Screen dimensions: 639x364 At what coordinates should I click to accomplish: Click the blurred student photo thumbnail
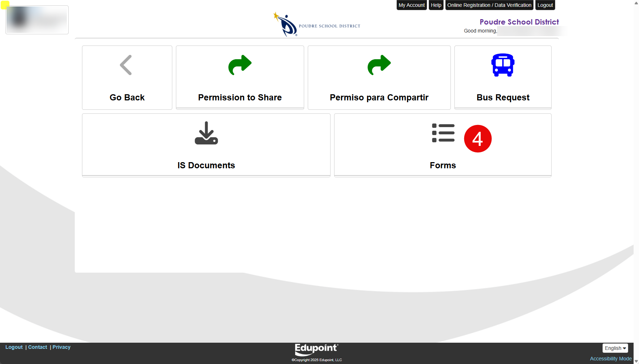tap(37, 20)
